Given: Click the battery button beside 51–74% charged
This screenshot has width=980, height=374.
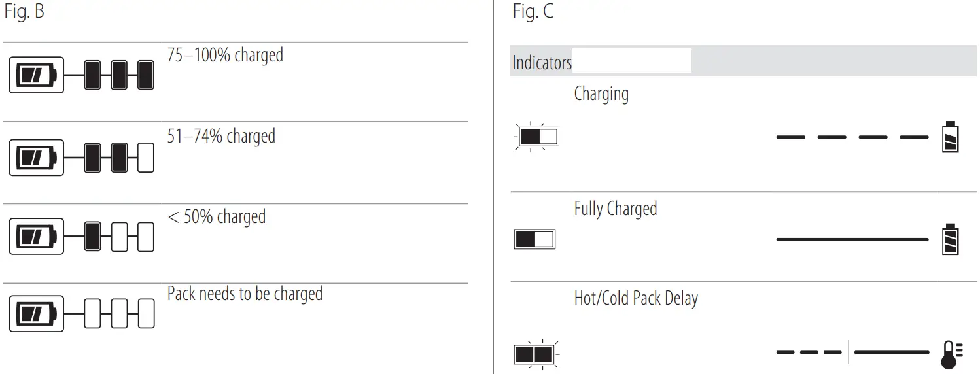Looking at the screenshot, I should tap(36, 157).
